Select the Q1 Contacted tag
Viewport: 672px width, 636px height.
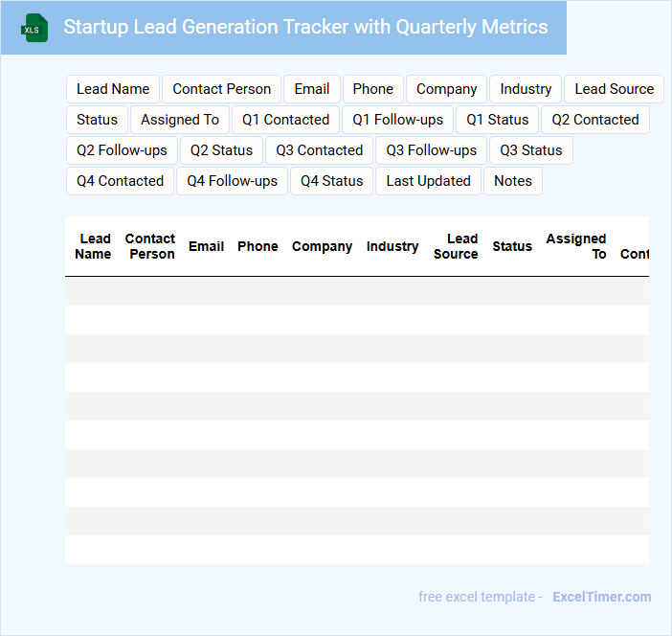click(x=285, y=120)
